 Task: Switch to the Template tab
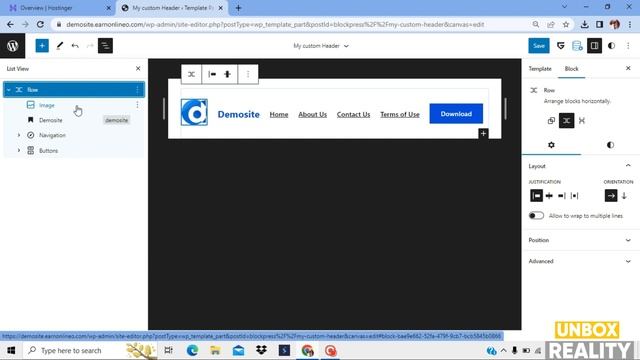point(540,69)
